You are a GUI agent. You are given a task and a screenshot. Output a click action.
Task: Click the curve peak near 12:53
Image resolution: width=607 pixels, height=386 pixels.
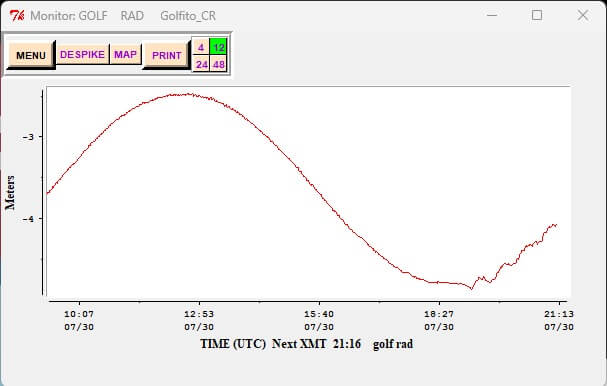(187, 94)
